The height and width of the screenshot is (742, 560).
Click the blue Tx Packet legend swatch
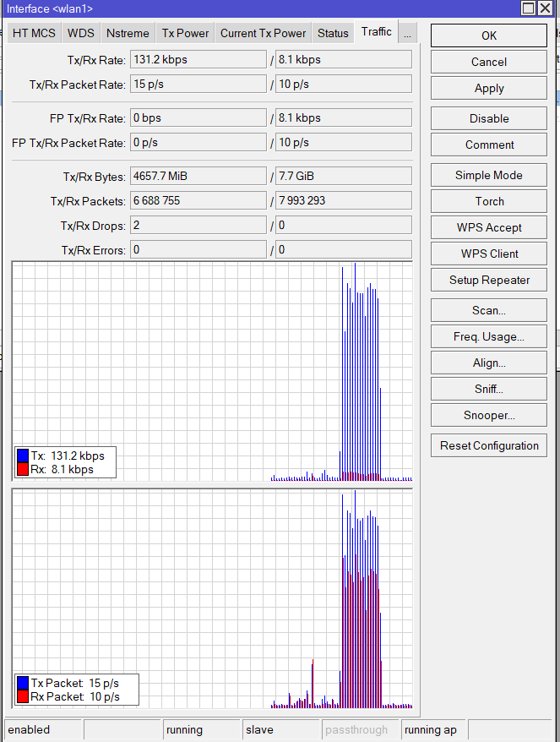coord(23,683)
